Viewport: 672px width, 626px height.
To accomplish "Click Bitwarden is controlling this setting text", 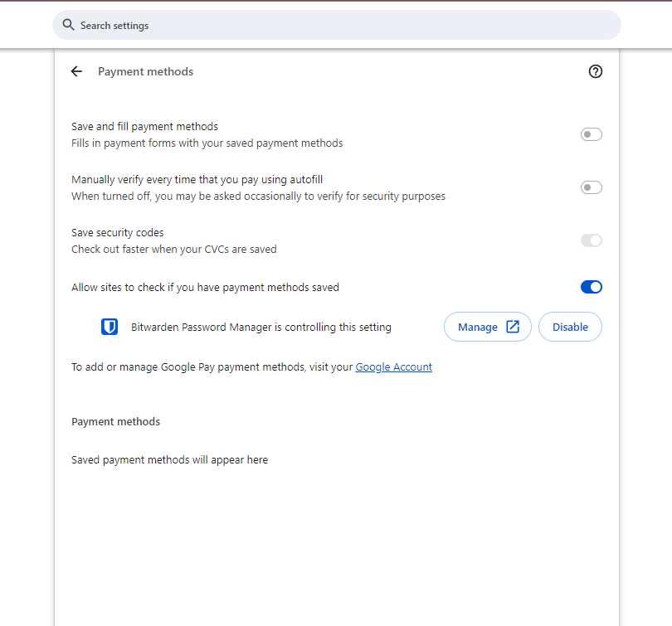I will click(x=261, y=328).
